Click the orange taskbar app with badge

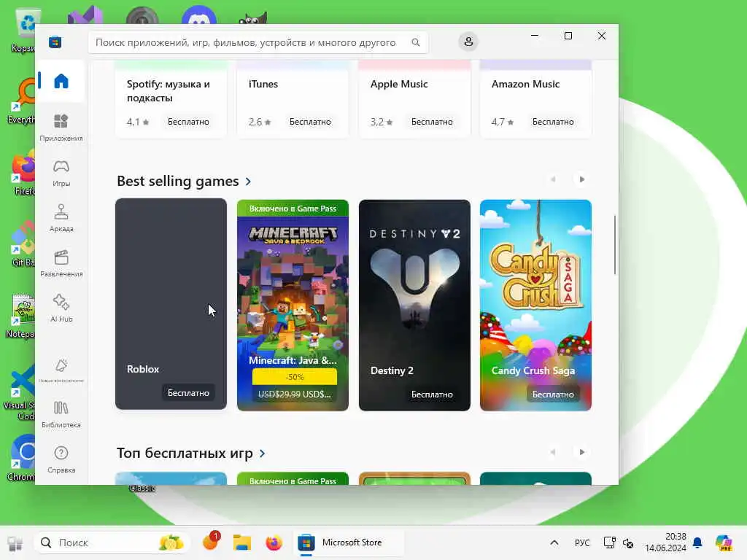[x=211, y=542]
